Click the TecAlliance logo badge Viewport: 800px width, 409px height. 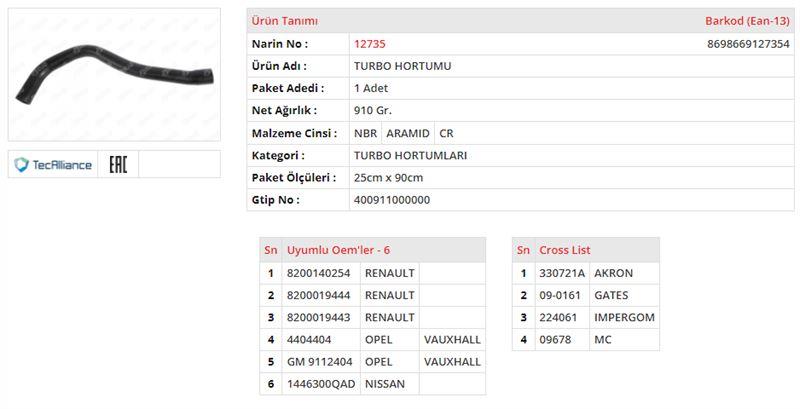(53, 164)
